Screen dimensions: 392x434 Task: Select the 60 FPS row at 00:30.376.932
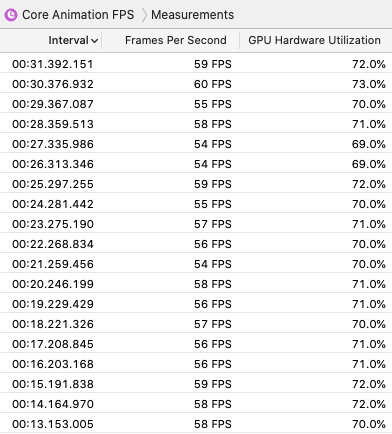coord(196,84)
